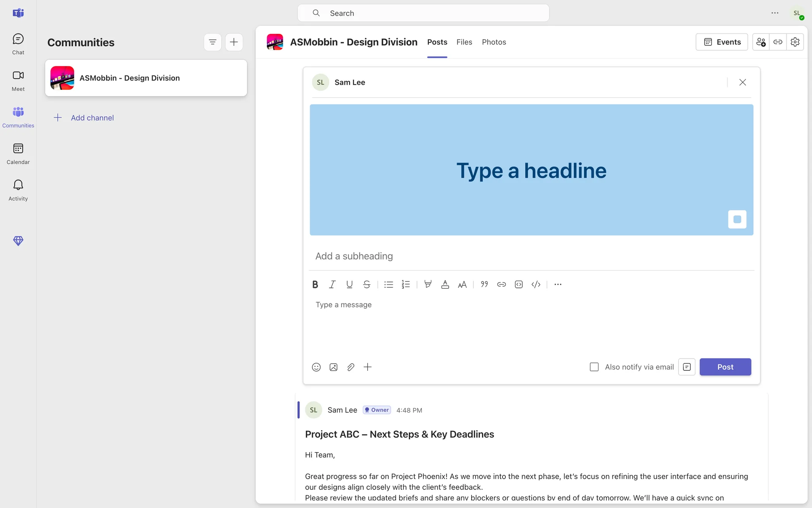Attach a file with paperclip icon

pyautogui.click(x=351, y=367)
